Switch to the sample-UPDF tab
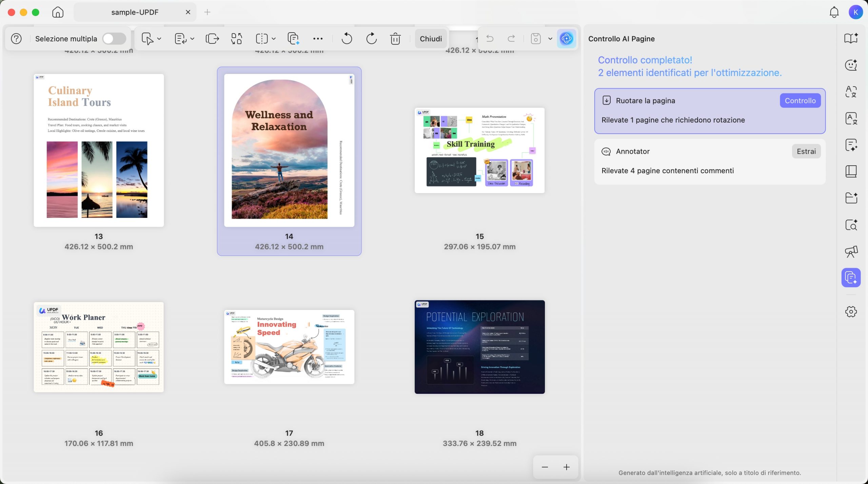The image size is (868, 484). click(135, 12)
